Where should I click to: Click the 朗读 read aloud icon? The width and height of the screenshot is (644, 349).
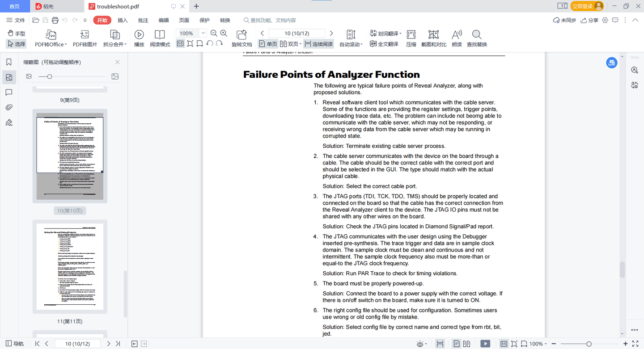(457, 38)
